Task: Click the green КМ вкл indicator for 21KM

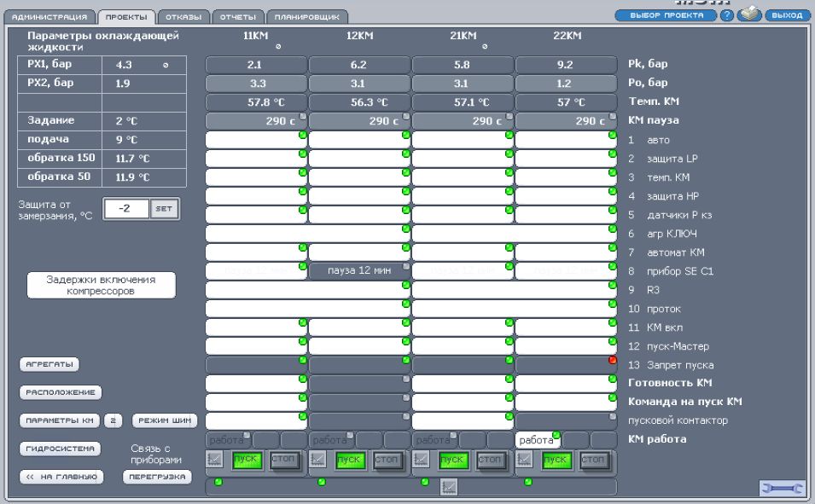Action: [x=509, y=322]
